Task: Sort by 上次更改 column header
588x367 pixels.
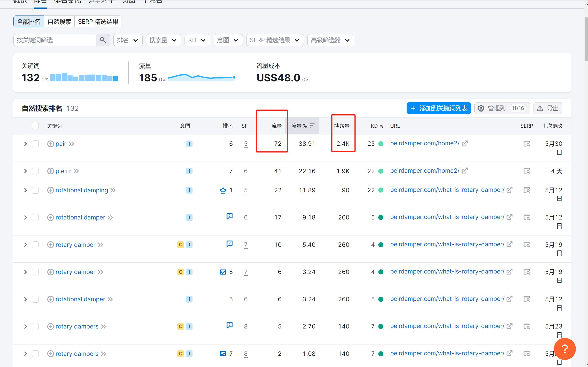Action: click(x=552, y=126)
